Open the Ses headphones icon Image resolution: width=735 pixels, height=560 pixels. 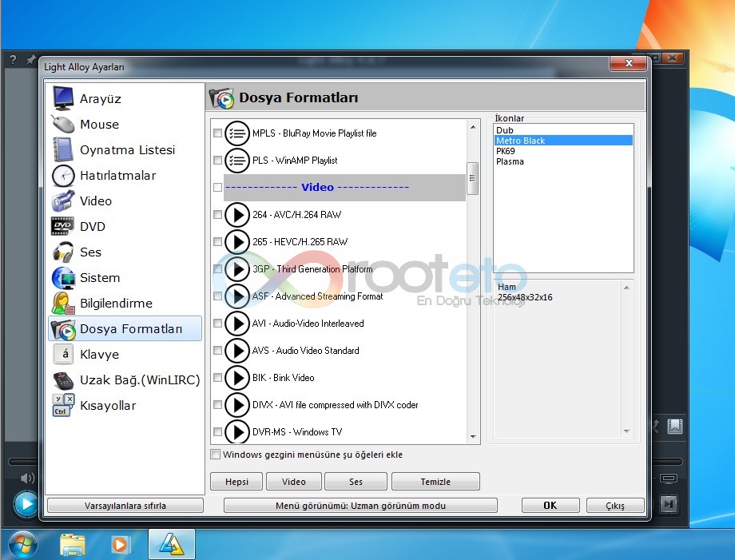[x=63, y=252]
